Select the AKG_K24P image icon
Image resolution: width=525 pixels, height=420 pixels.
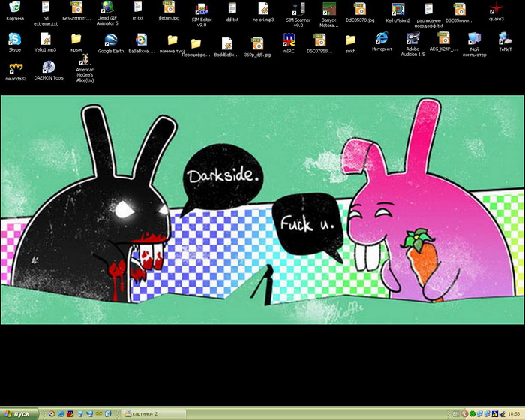tap(444, 42)
